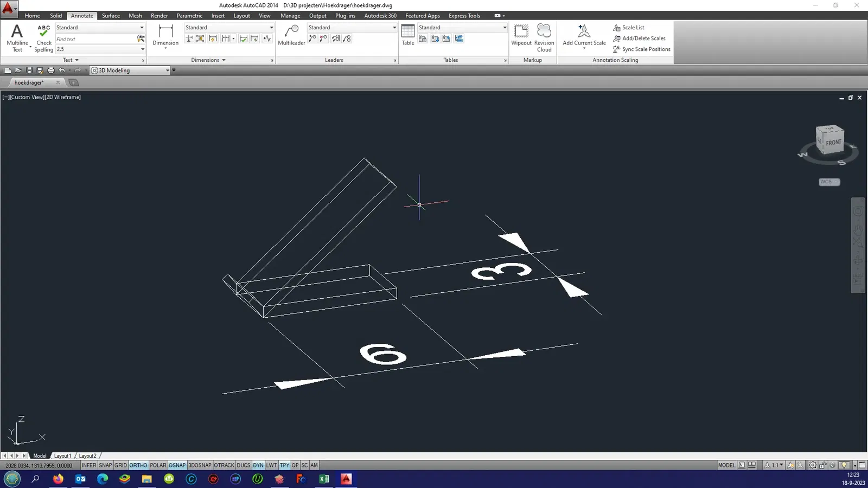Click the find text search icon
Screen dimensions: 868x488
point(141,38)
